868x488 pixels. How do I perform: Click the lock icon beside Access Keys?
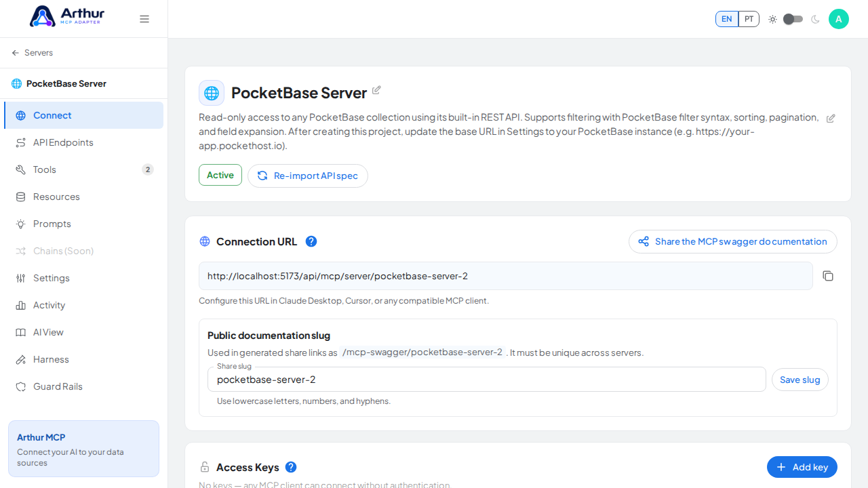tap(205, 467)
